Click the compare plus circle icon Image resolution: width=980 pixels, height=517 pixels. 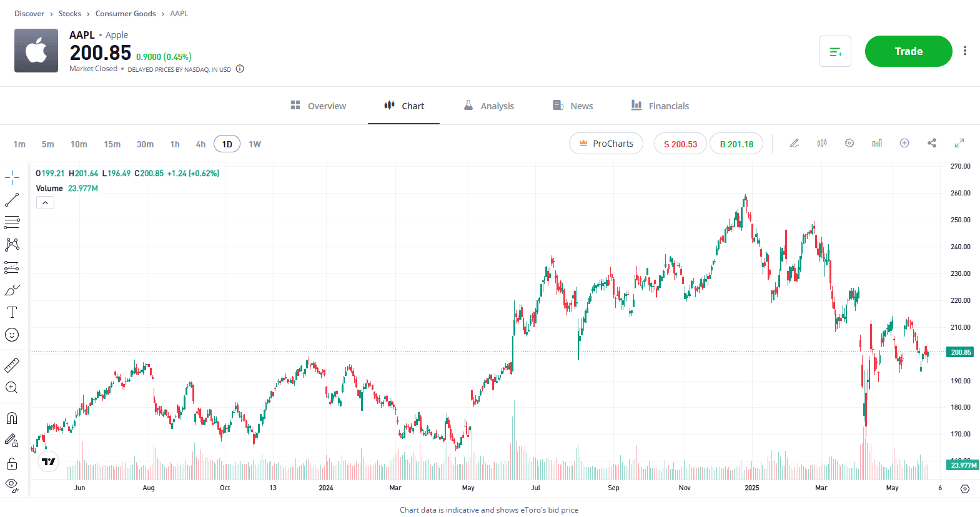[904, 143]
